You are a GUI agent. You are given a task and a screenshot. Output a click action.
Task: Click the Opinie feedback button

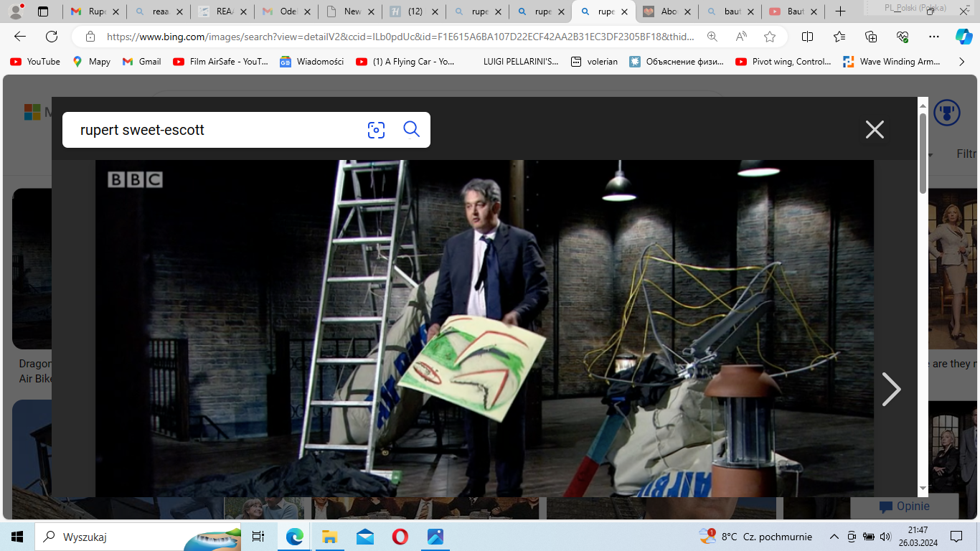(904, 507)
